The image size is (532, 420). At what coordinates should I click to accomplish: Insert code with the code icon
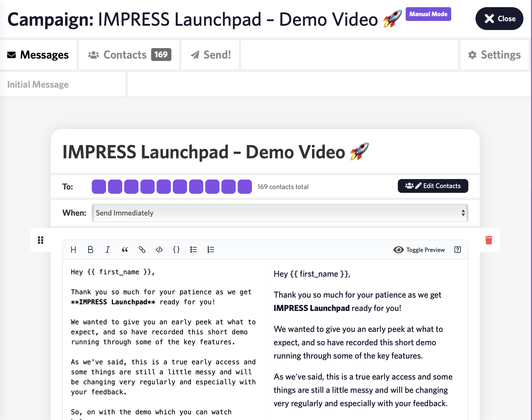[159, 250]
